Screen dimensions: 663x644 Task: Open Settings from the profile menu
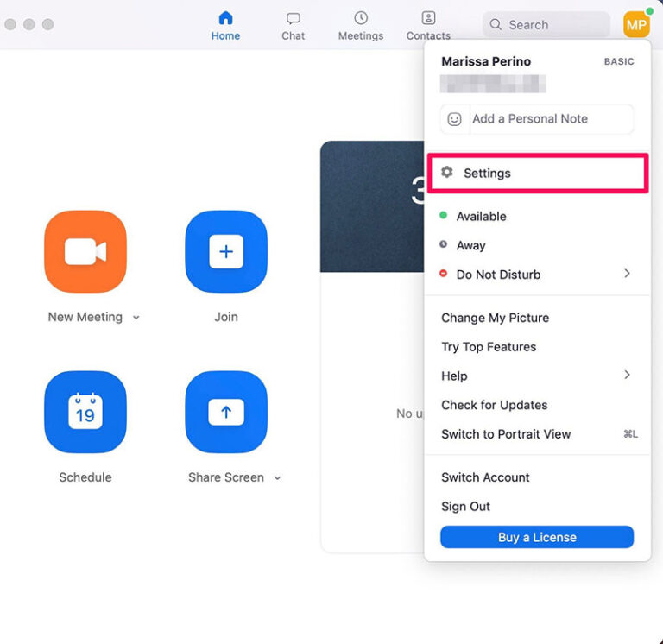tap(538, 174)
